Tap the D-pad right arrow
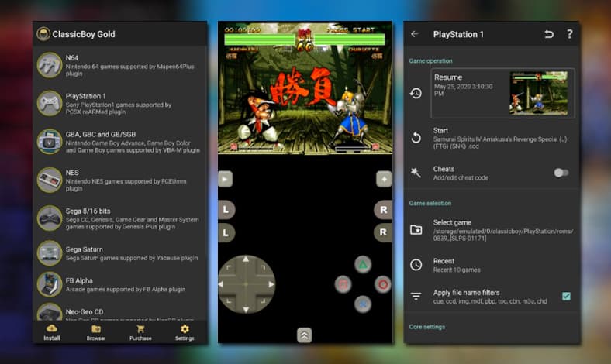 (271, 284)
